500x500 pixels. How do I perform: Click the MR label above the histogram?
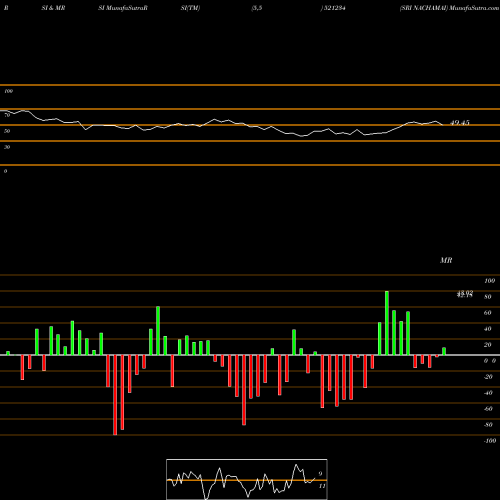point(446,260)
